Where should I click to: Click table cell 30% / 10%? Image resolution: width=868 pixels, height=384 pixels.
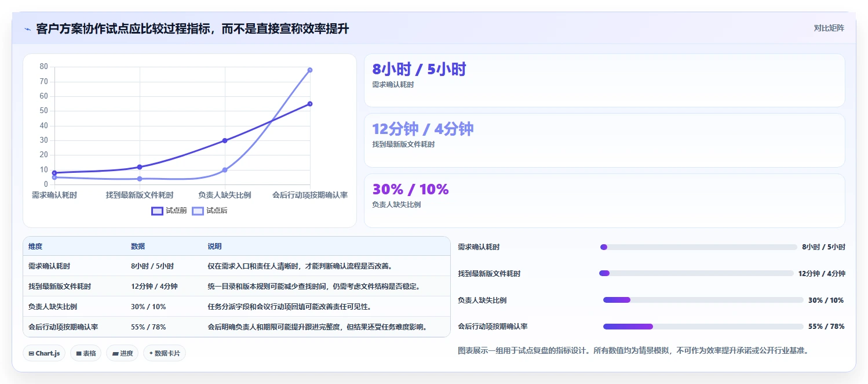point(148,307)
